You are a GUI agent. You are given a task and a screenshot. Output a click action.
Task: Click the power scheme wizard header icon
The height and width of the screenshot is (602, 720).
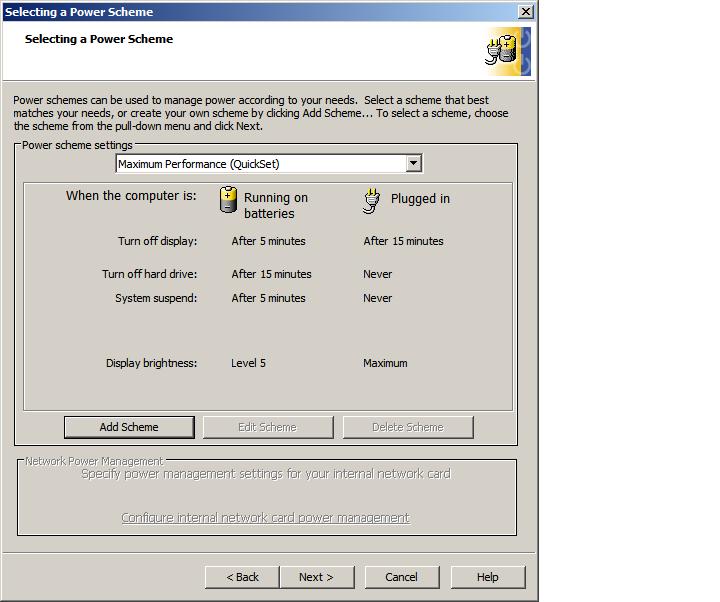pos(508,51)
